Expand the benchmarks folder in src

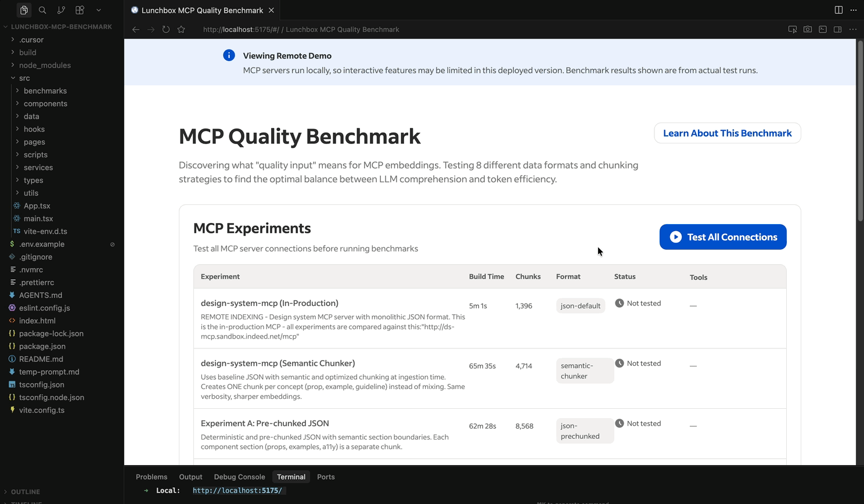pos(45,91)
